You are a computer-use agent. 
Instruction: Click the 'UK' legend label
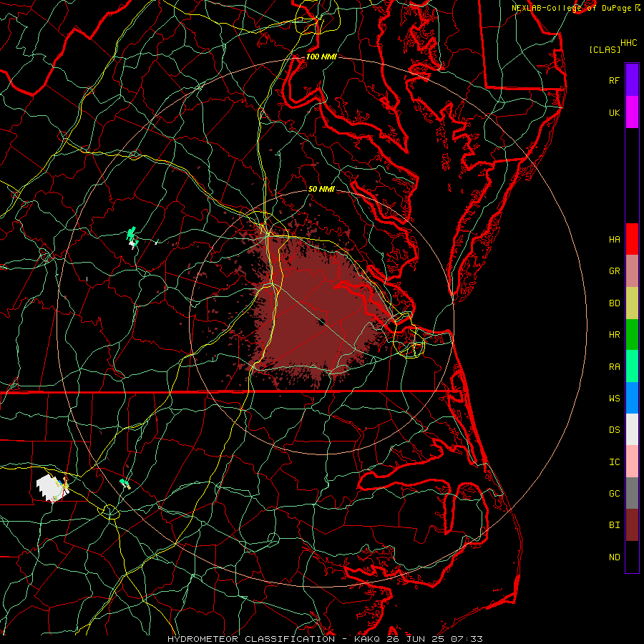(x=614, y=113)
